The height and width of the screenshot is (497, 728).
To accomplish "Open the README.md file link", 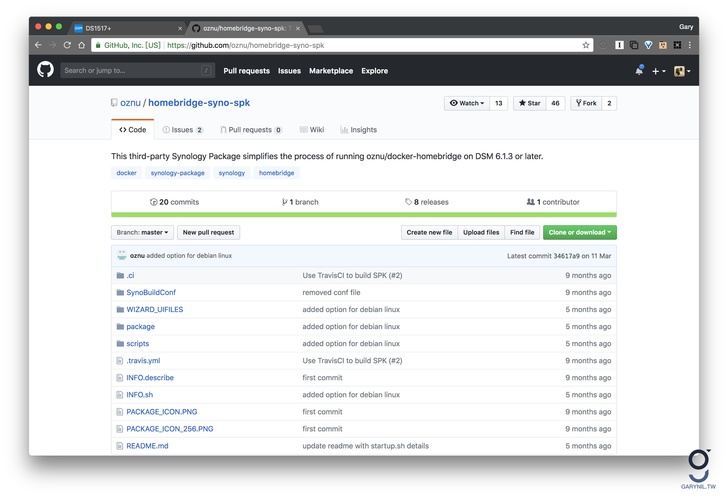I will [147, 446].
